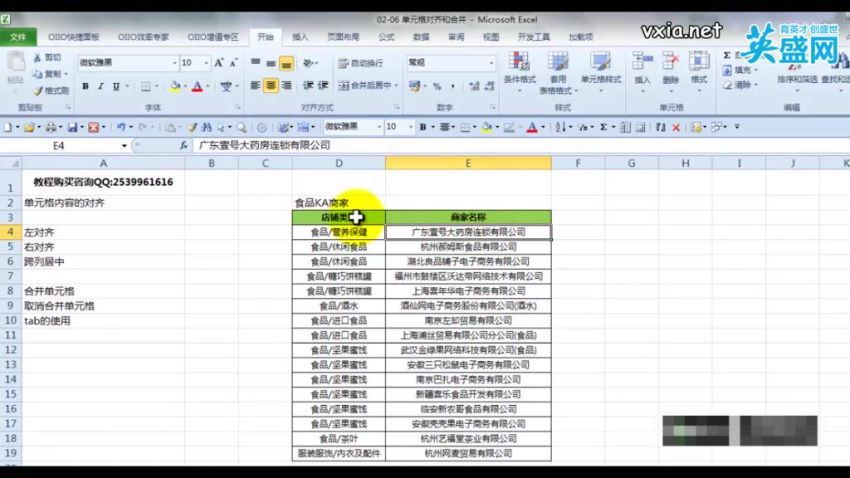Switch to the Insert (插入) tab
The width and height of the screenshot is (850, 478).
coord(300,37)
